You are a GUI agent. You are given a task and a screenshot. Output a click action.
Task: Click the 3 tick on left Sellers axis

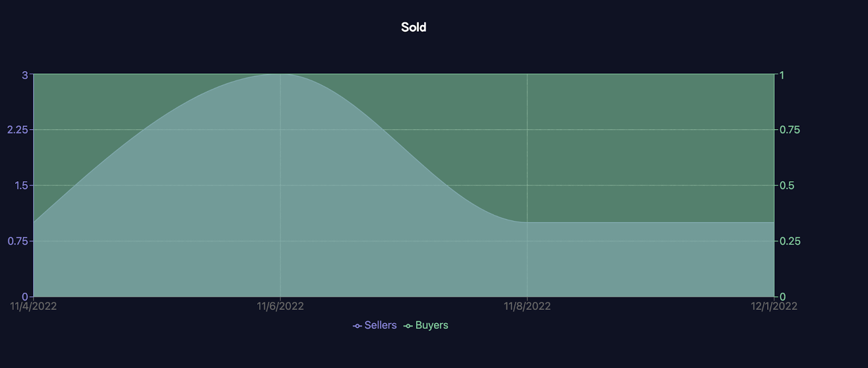[x=24, y=75]
